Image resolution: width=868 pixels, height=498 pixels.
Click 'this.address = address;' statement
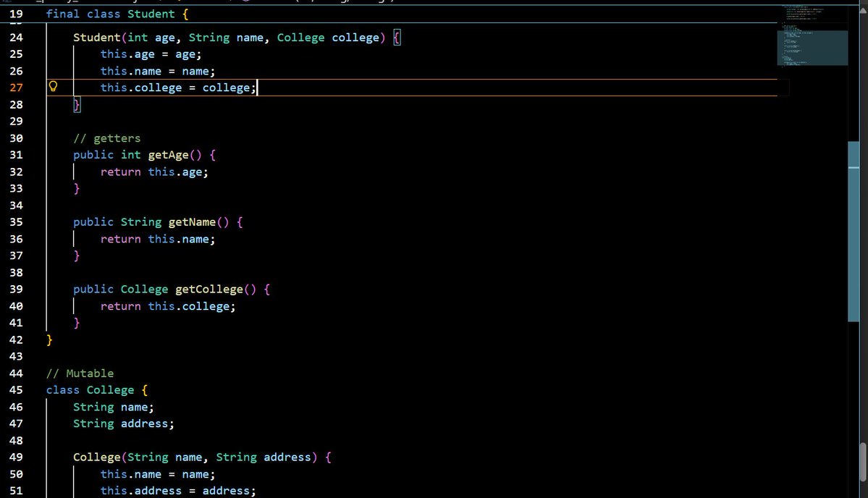[177, 491]
